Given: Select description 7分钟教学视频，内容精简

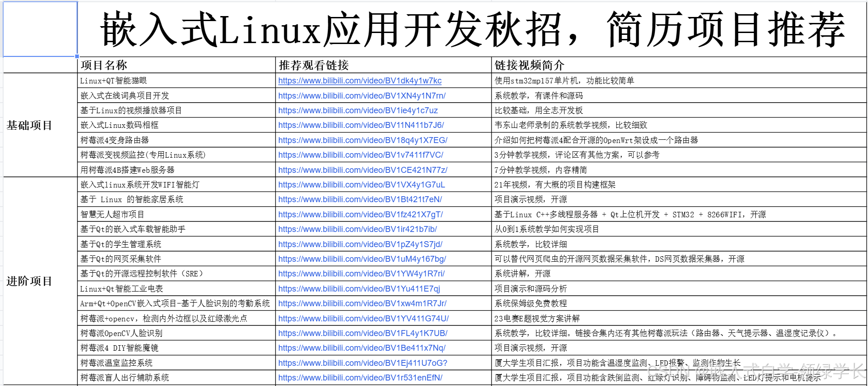Looking at the screenshot, I should (x=679, y=170).
